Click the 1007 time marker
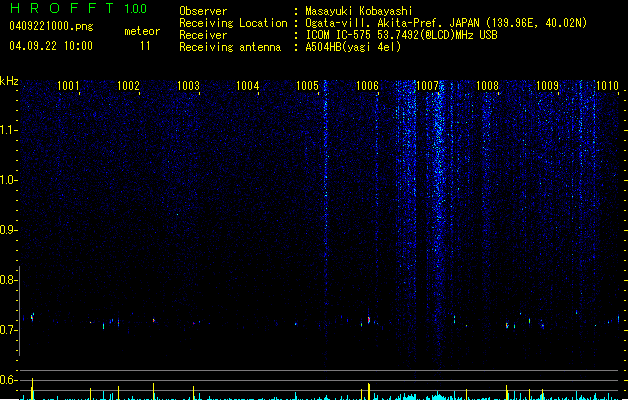The height and width of the screenshot is (400, 629). tap(427, 86)
